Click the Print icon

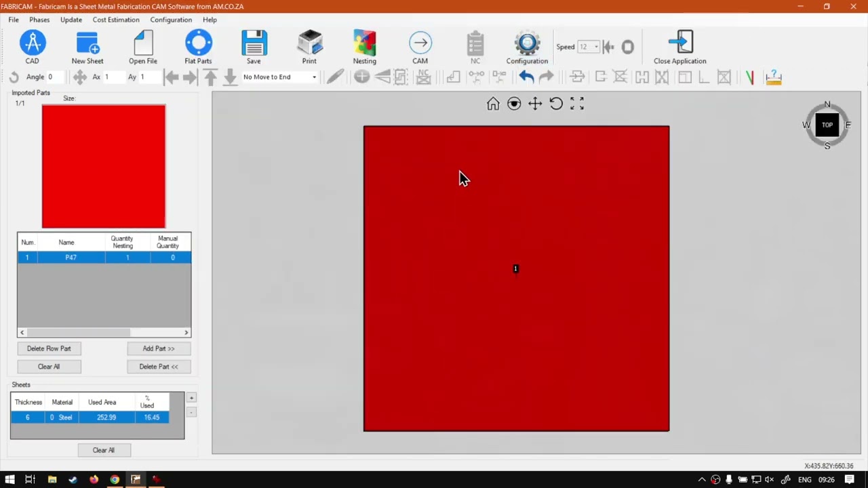tap(310, 43)
